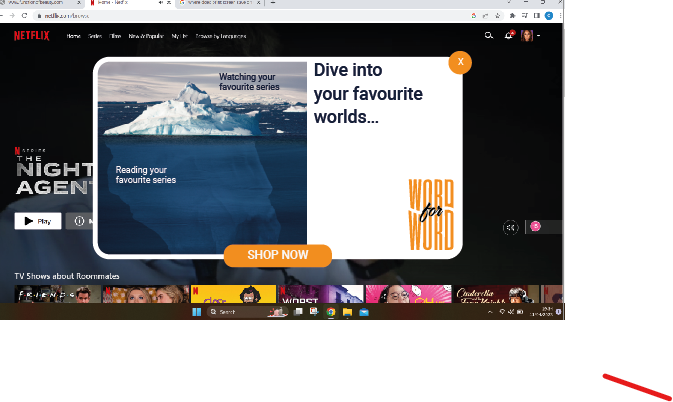Open the Cinderella show thumbnail

point(497,294)
